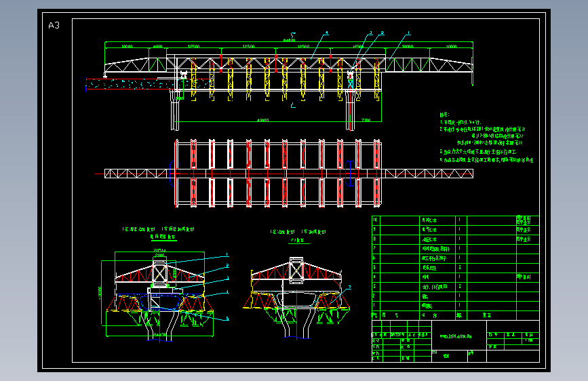Select the underlined title of right cross-section view
Screen dimensions: 588x381
pos(298,241)
